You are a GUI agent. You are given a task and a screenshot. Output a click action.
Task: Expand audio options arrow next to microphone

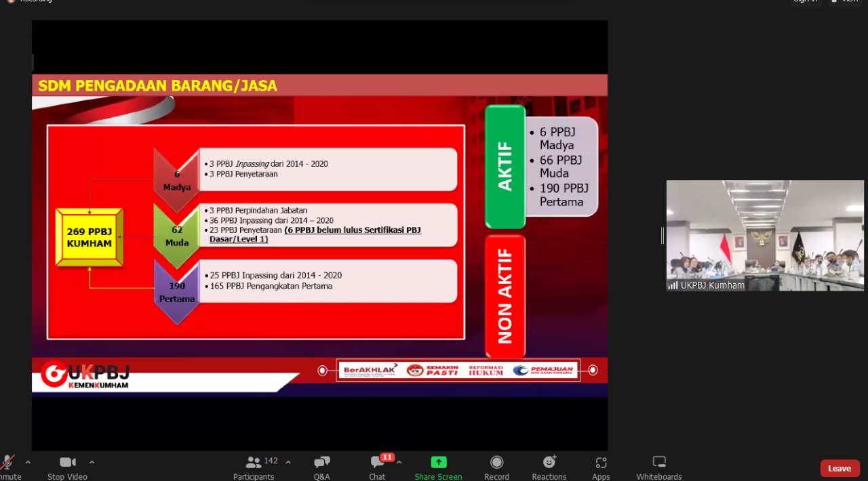point(28,462)
